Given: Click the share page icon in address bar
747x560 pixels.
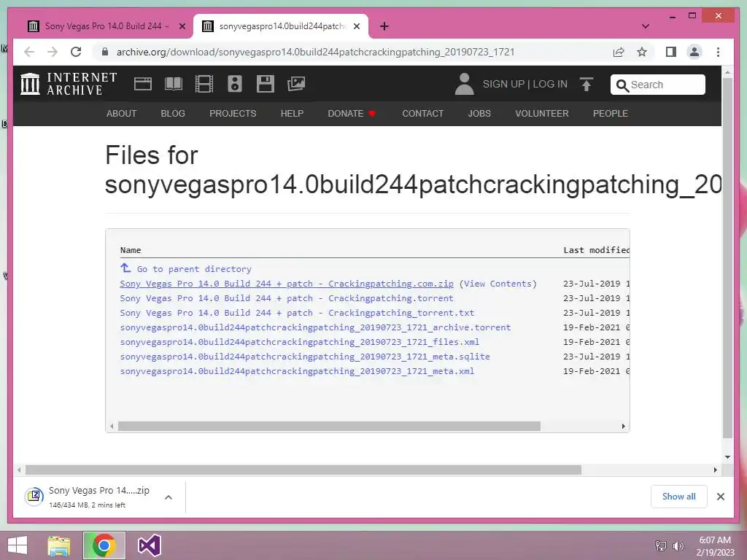Looking at the screenshot, I should (619, 52).
